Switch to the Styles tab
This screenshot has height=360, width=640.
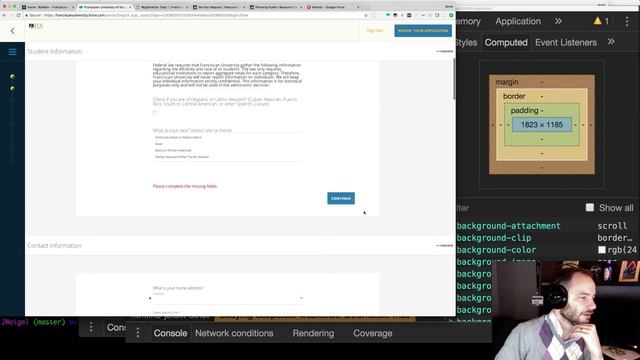pos(466,42)
